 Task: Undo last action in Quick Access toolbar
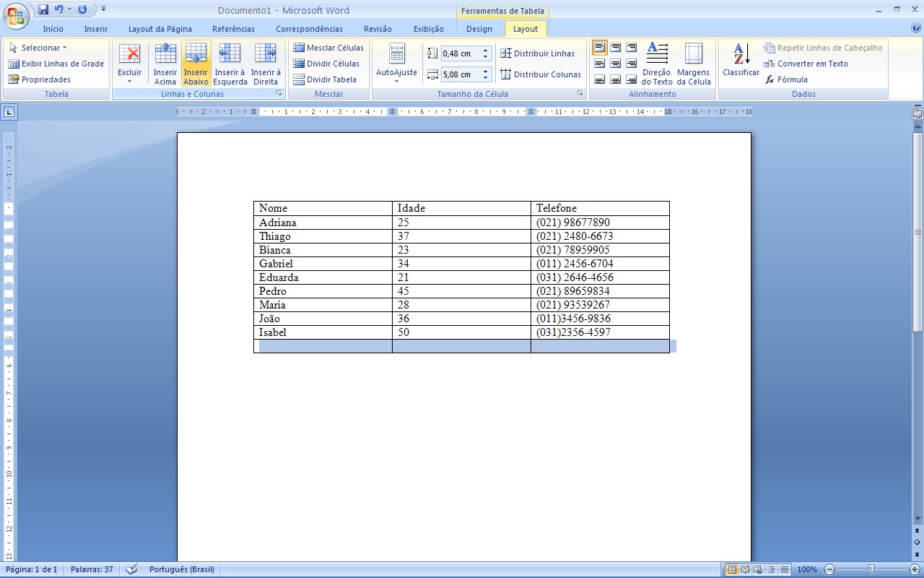tap(59, 9)
